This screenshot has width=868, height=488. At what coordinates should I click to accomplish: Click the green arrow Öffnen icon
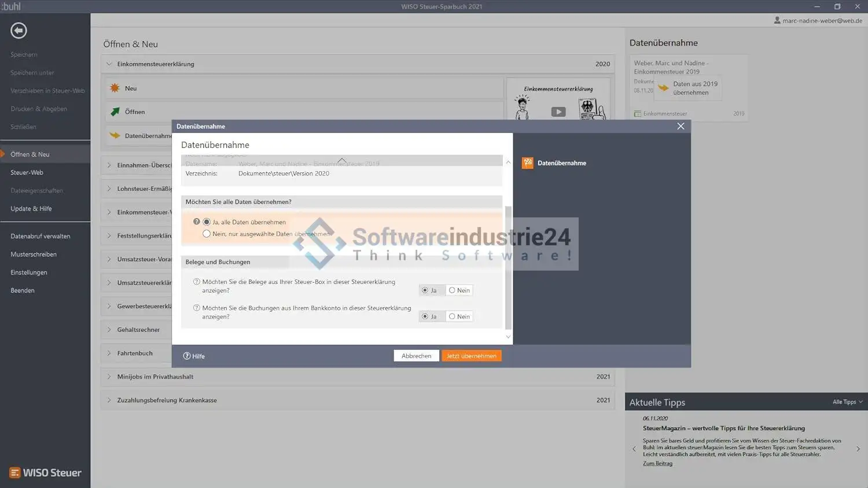[x=115, y=112]
